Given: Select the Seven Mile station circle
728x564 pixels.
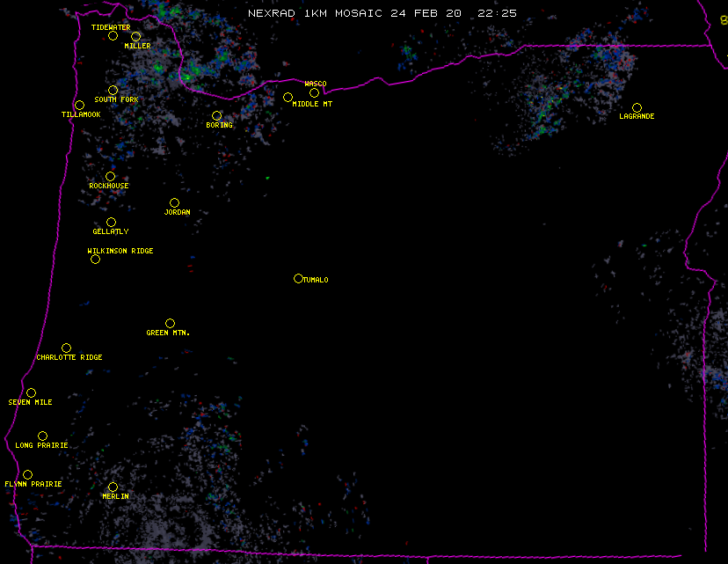Looking at the screenshot, I should coord(31,393).
